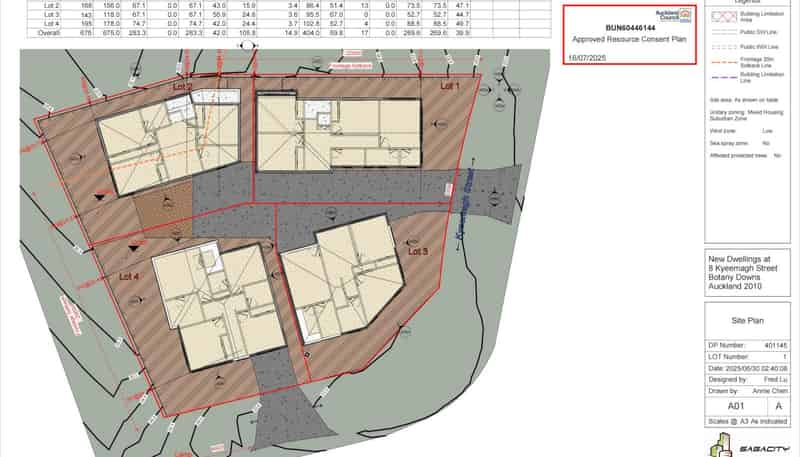The height and width of the screenshot is (457, 800).
Task: Click the 'Lot 4' row header in the table
Action: [52, 24]
